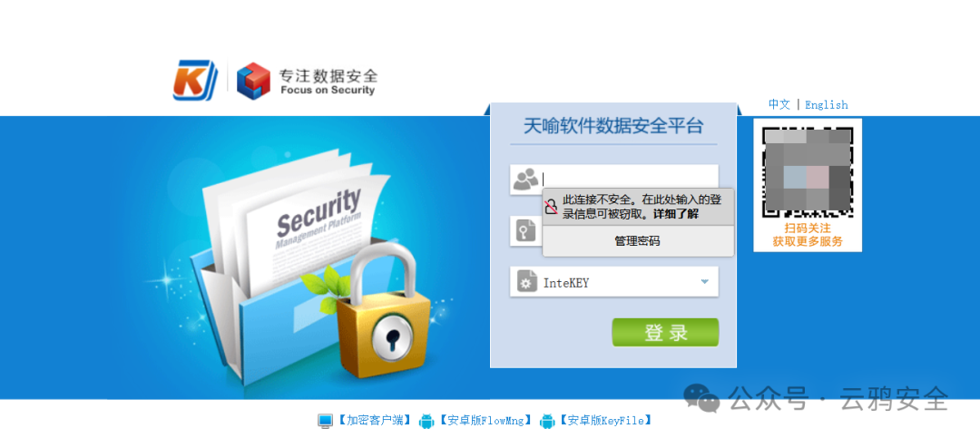Click the Android icon beside KeyFile
Screen dimensions: 980x438
tap(547, 421)
